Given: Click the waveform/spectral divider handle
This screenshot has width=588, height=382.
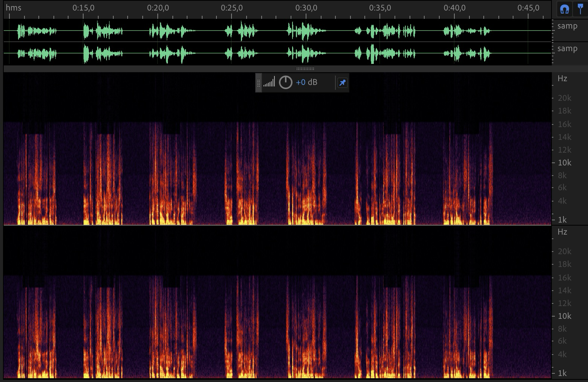Looking at the screenshot, I should point(305,69).
